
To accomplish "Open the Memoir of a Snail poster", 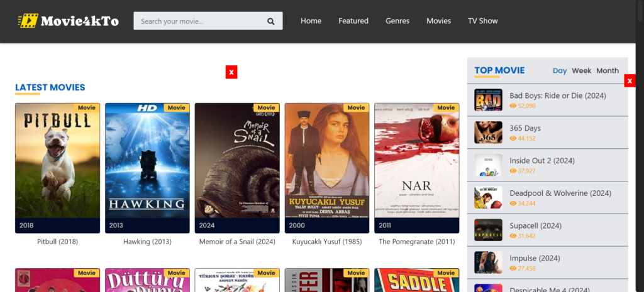I will tap(237, 168).
